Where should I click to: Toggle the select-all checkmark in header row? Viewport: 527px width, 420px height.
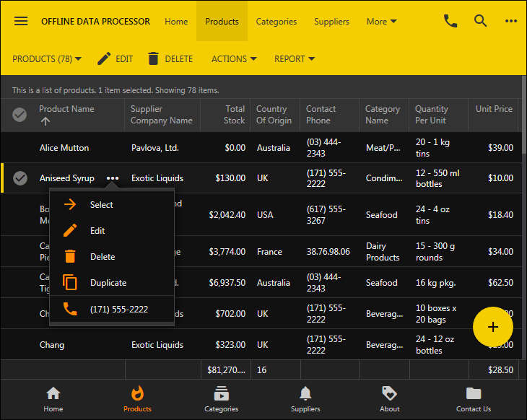click(20, 115)
